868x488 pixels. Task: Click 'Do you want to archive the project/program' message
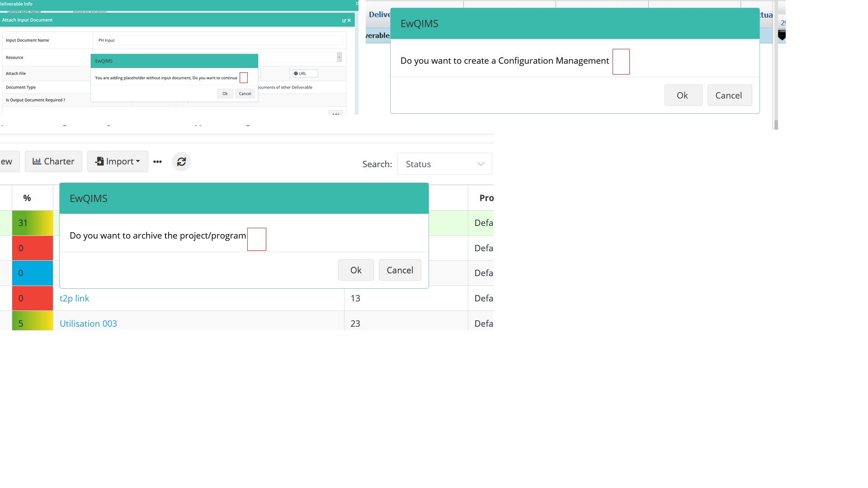(x=158, y=235)
